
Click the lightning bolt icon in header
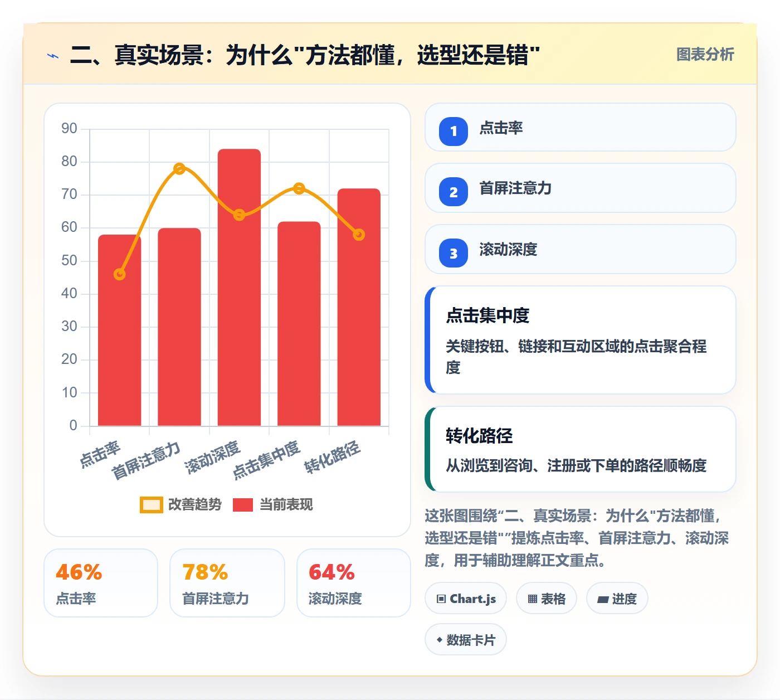tap(53, 56)
